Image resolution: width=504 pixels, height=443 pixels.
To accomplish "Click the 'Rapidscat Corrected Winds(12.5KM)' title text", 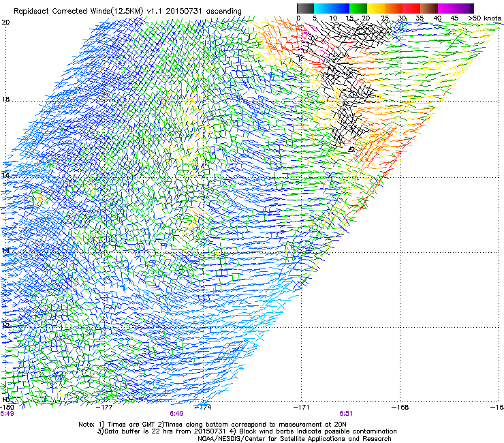I will click(x=78, y=11).
